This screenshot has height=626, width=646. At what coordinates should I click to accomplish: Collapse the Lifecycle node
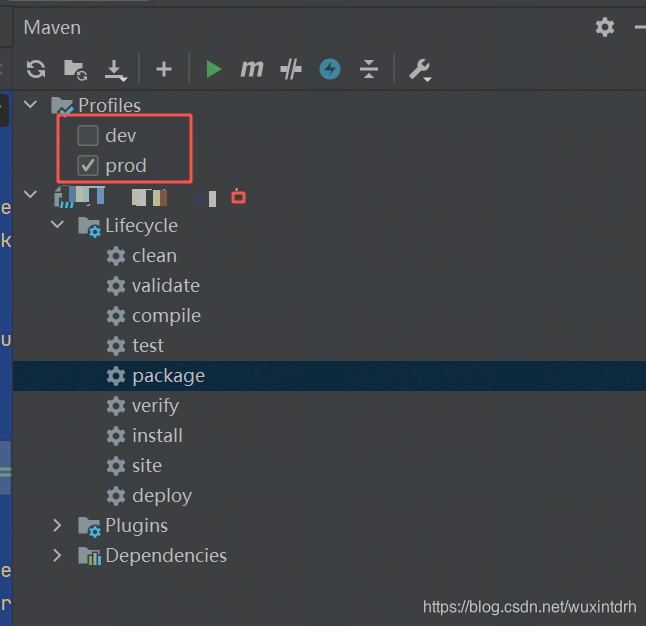[x=57, y=225]
